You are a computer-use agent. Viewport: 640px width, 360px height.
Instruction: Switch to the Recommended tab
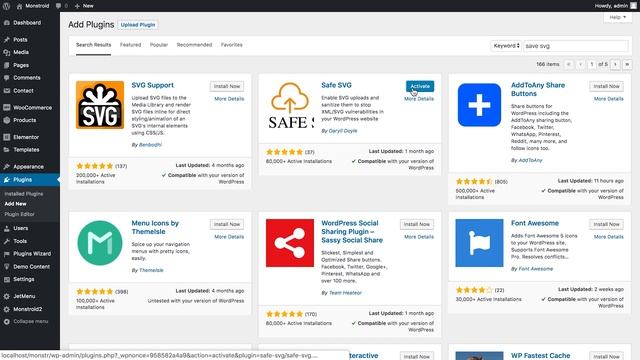(x=194, y=45)
